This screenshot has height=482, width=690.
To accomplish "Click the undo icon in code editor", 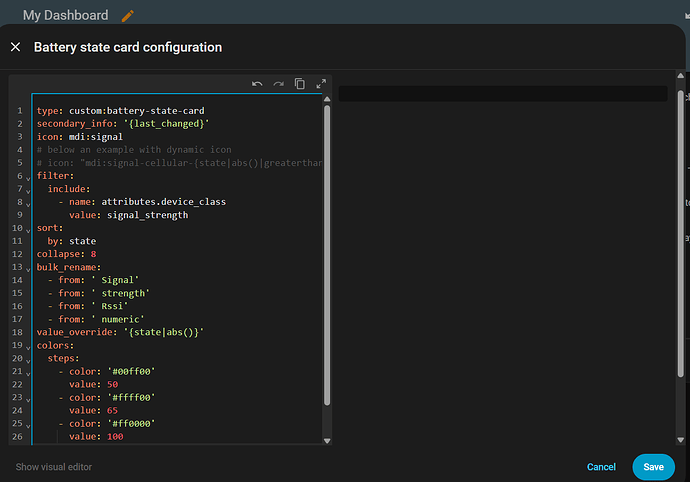I will coord(258,85).
